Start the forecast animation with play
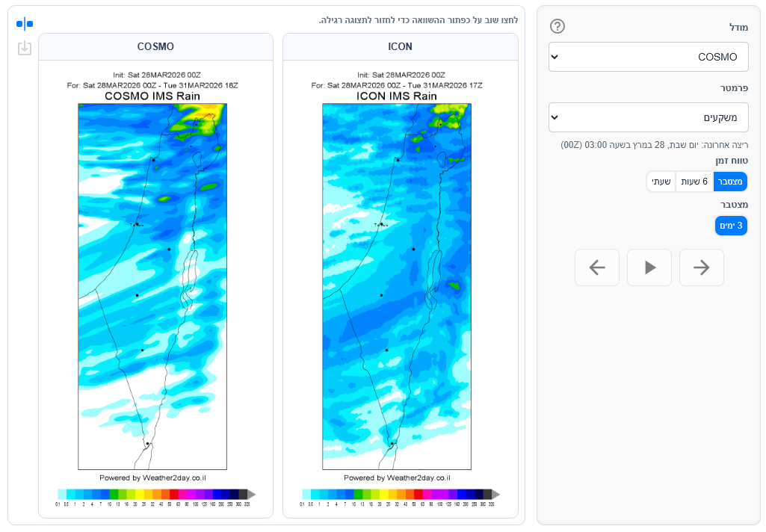This screenshot has width=766, height=532. pos(649,267)
